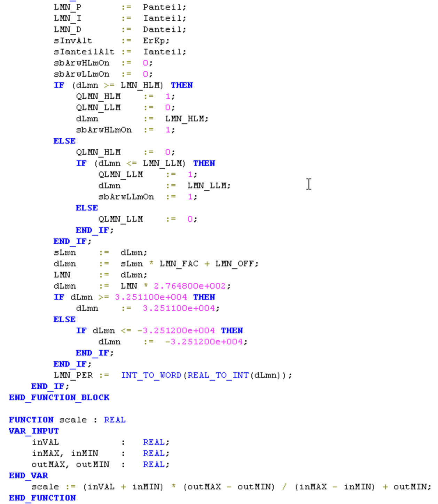This screenshot has height=504, width=438.
Task: Click inVAL in the variable declaration line
Action: [x=45, y=442]
